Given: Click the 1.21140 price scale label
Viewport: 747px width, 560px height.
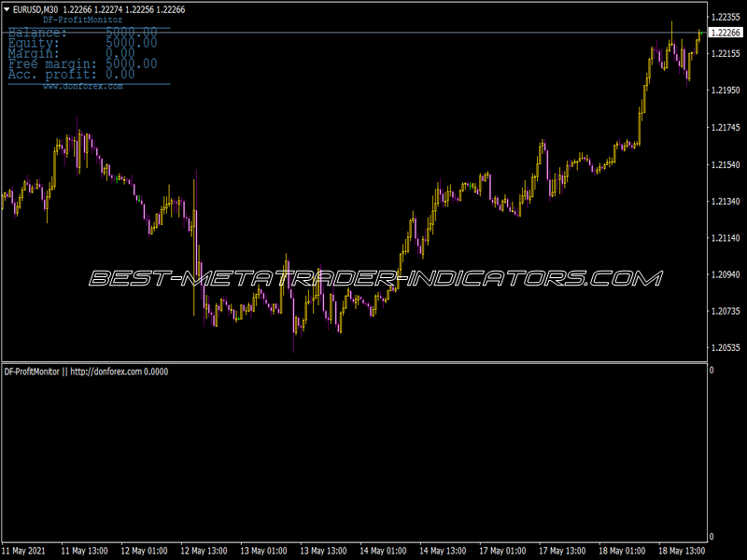Looking at the screenshot, I should coord(726,238).
